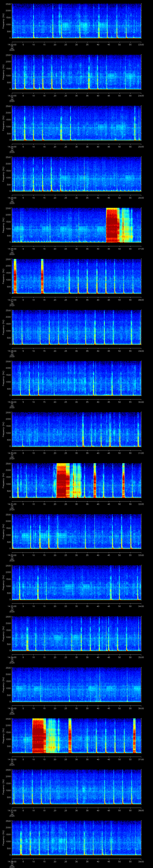The width and height of the screenshot is (153, 868).
Task: Click the 30 second tick under the 14:25:00 spectrogram
Action: [77, 197]
